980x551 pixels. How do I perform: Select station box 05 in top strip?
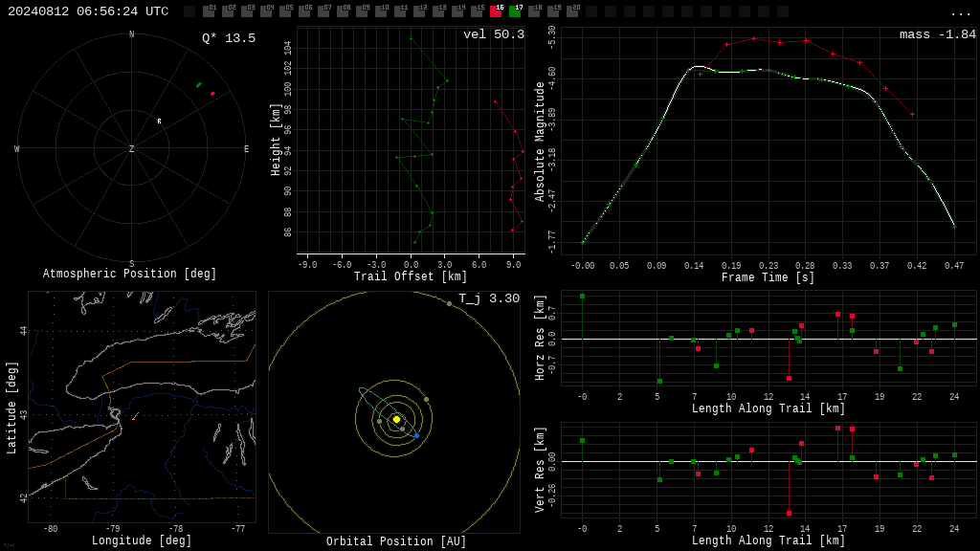pos(285,11)
